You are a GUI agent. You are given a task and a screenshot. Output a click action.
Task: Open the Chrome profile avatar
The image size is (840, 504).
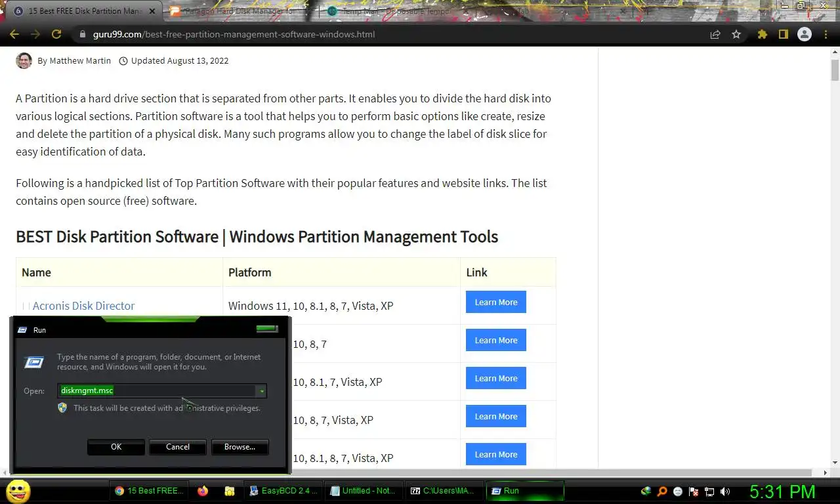coord(804,34)
